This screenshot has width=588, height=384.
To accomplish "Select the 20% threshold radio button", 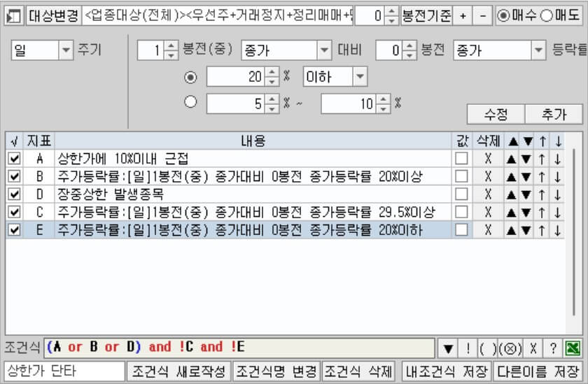I will pyautogui.click(x=190, y=77).
